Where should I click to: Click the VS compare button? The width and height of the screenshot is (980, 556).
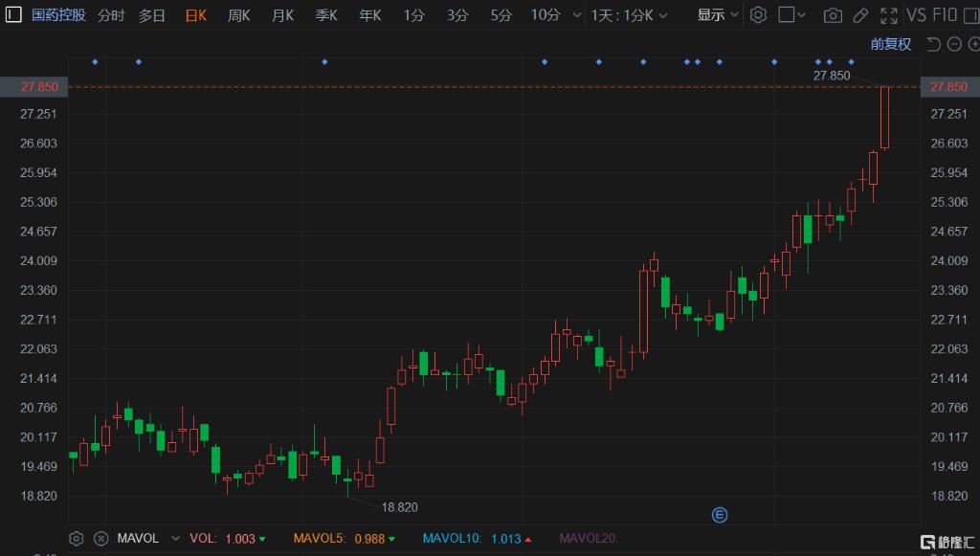(x=916, y=15)
